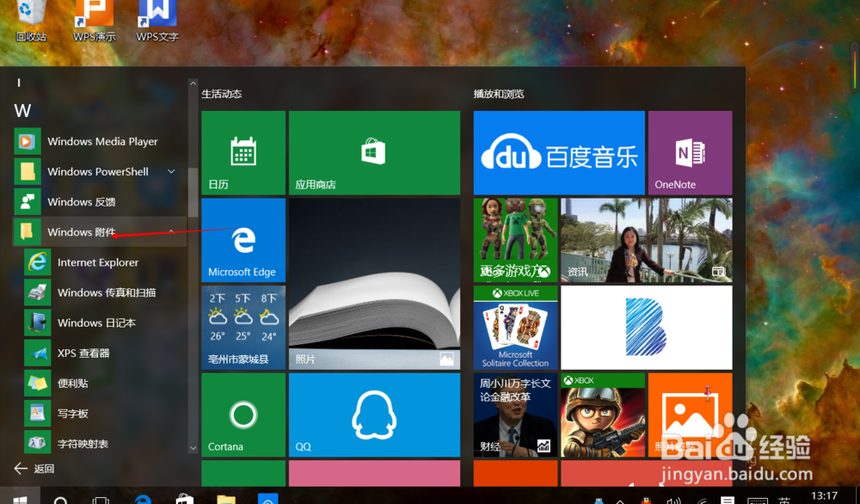Open the 资讯 news tile
The width and height of the screenshot is (860, 504).
(x=646, y=240)
